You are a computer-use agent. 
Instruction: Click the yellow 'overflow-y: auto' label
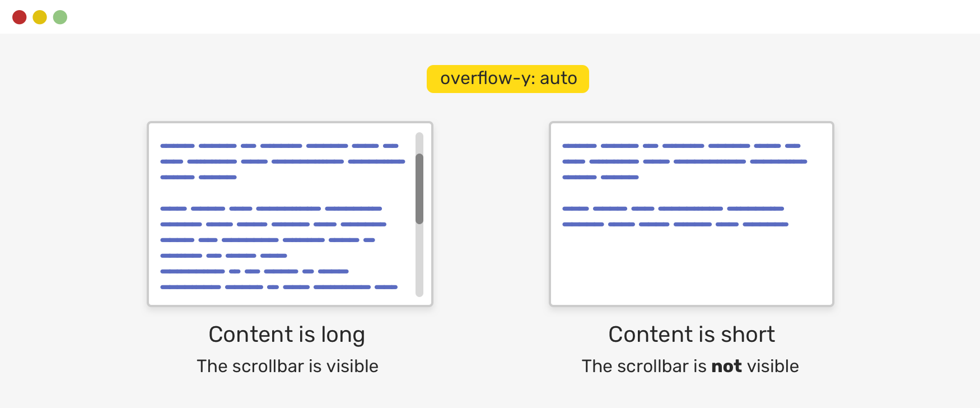click(507, 78)
